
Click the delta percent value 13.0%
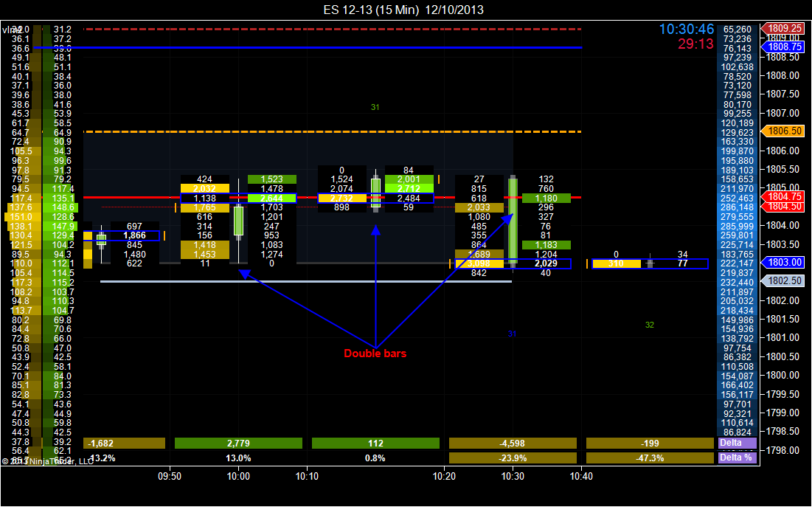238,458
